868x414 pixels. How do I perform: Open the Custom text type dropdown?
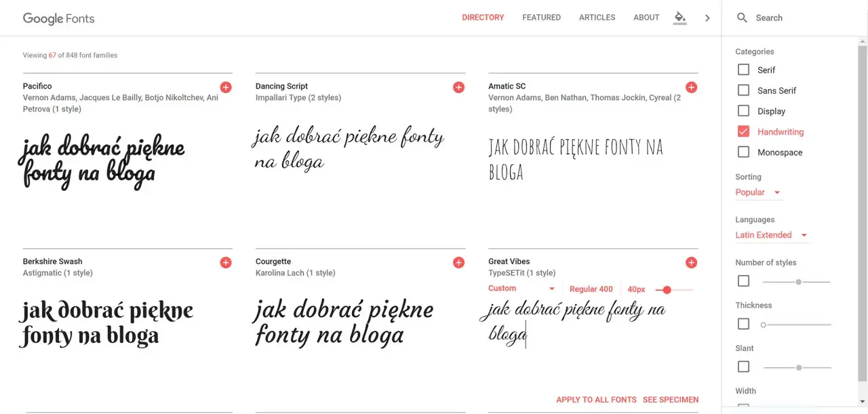(x=521, y=288)
